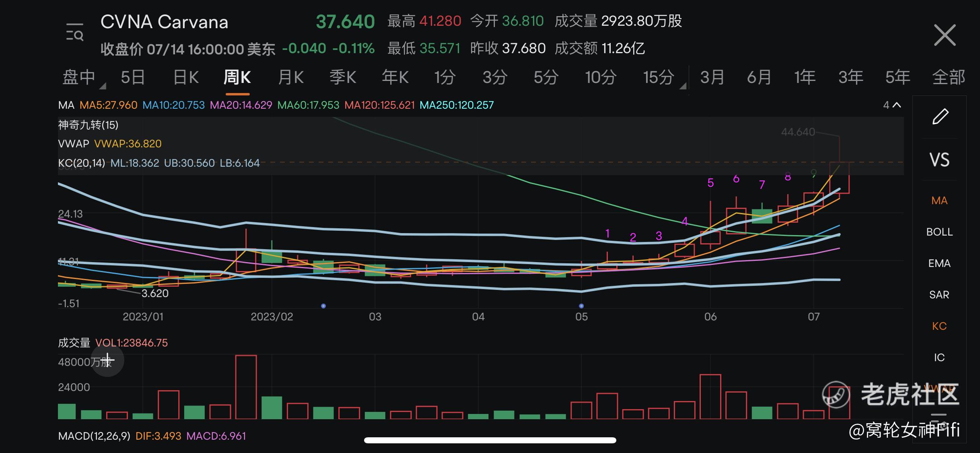Select the 1年 time range
Viewport: 980px width, 453px height.
(805, 77)
